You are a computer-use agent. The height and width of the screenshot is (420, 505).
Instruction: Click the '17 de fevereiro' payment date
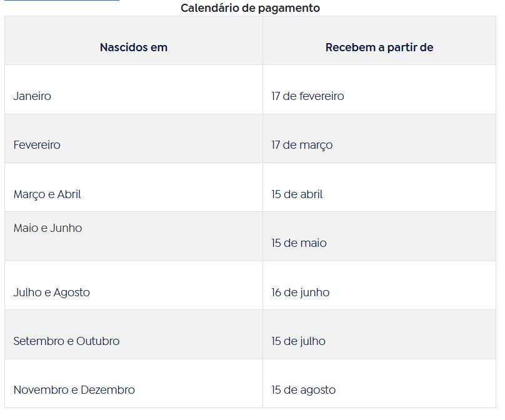coord(307,96)
